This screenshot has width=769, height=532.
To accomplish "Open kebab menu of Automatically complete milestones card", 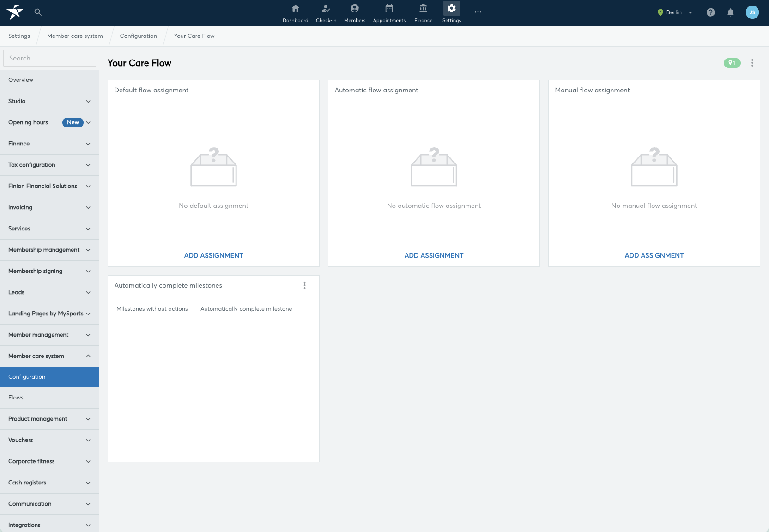I will [305, 285].
